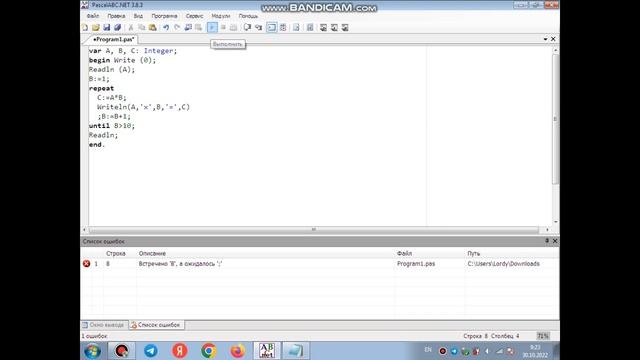Image resolution: width=640 pixels, height=360 pixels.
Task: Click the editor vertical scrollbar up arrow
Action: [x=555, y=50]
